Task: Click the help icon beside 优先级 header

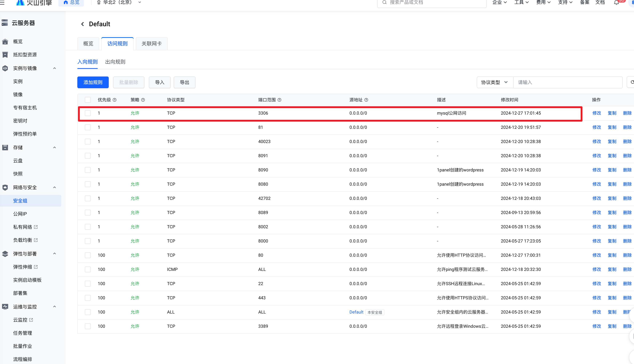Action: point(115,100)
